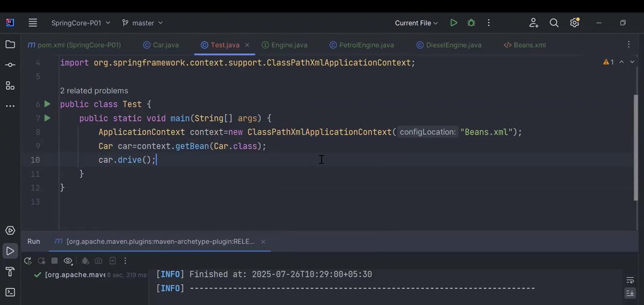Switch to the Engine.java tab
This screenshot has width=644, height=305.
[x=284, y=45]
